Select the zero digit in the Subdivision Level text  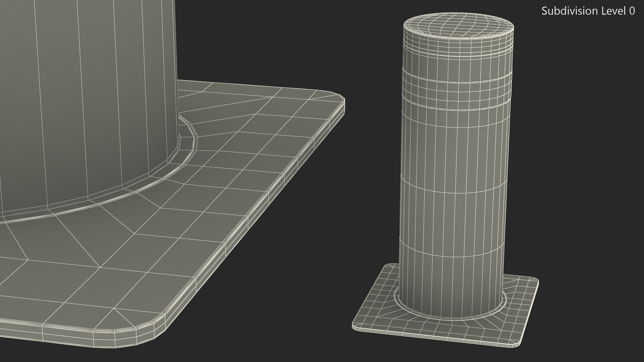click(632, 11)
